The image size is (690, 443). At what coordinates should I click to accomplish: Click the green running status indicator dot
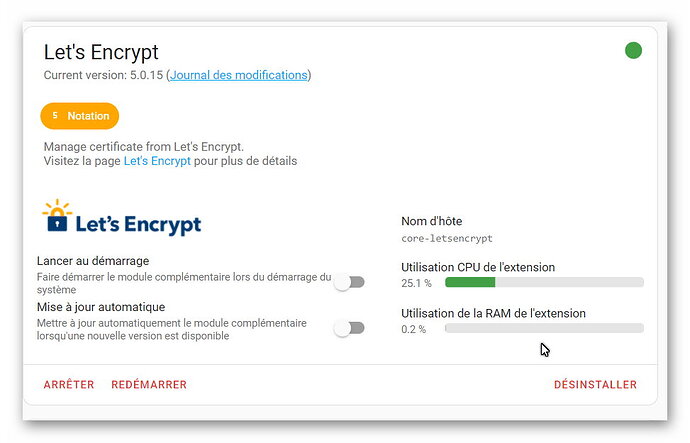[x=633, y=50]
